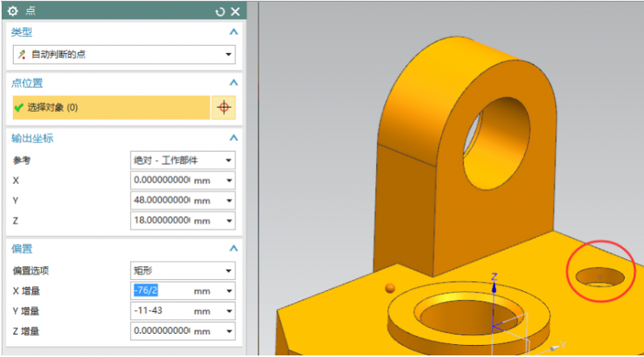Click the small hole circled in red
Viewport: 644px width, 357px height.
pyautogui.click(x=601, y=277)
